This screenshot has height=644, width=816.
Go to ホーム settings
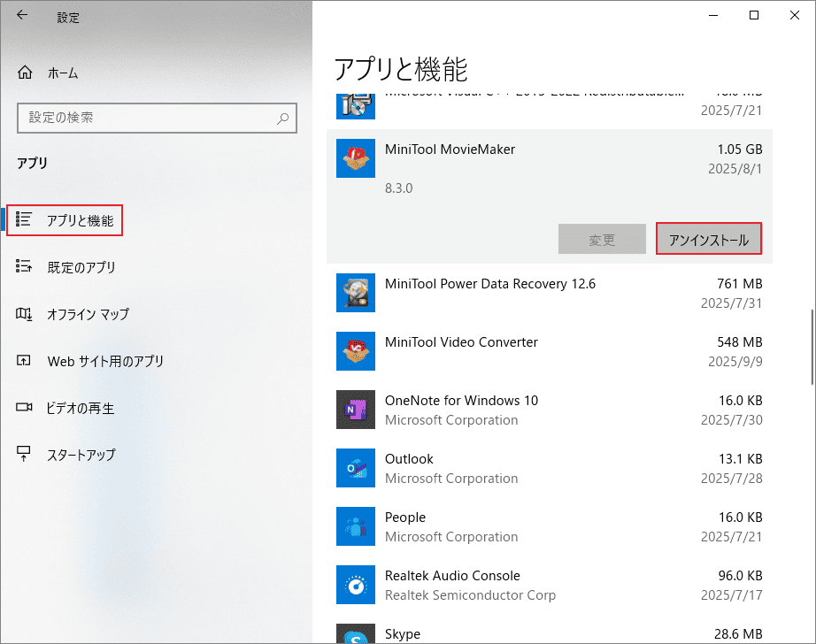[63, 73]
